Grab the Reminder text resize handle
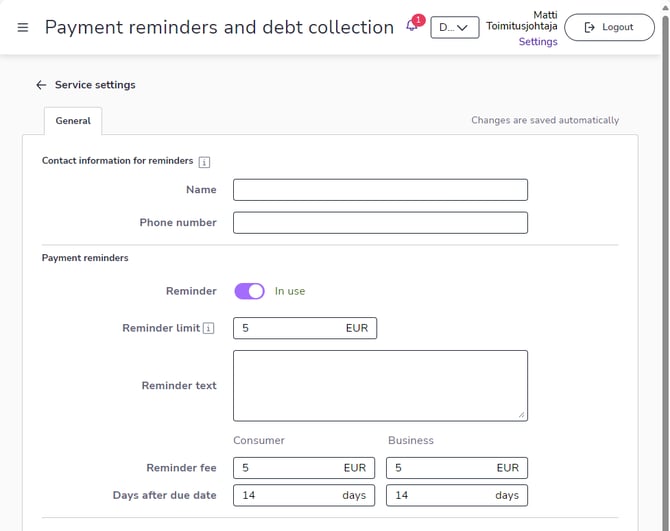670x531 pixels. tap(522, 415)
